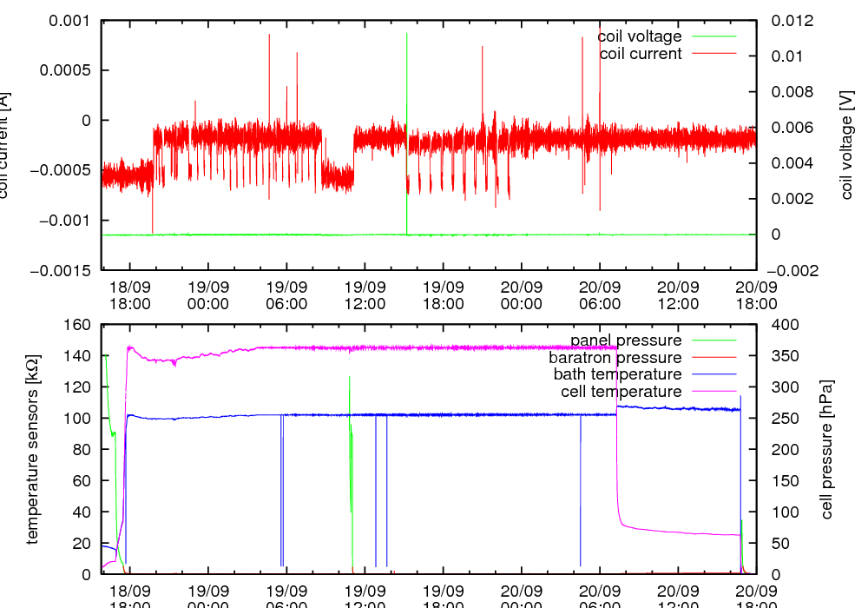The width and height of the screenshot is (868, 608).
Task: Click upper plot's 20/09 06:00 time tick label
Action: (x=600, y=295)
